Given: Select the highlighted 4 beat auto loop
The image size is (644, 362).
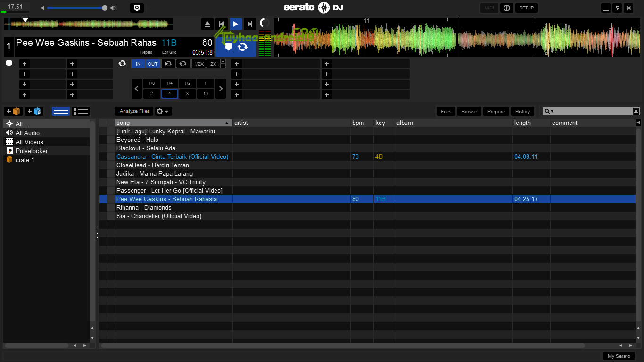Looking at the screenshot, I should [169, 93].
